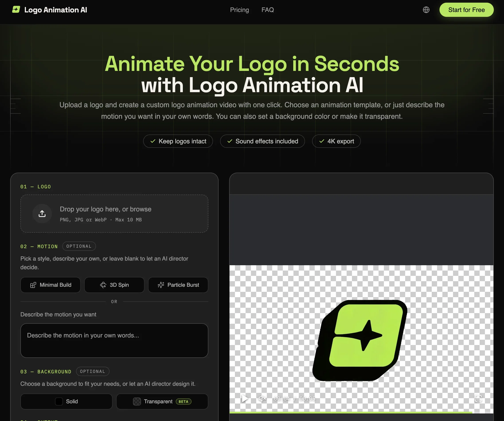Image resolution: width=504 pixels, height=421 pixels.
Task: Focus the motion description text box
Action: (114, 340)
